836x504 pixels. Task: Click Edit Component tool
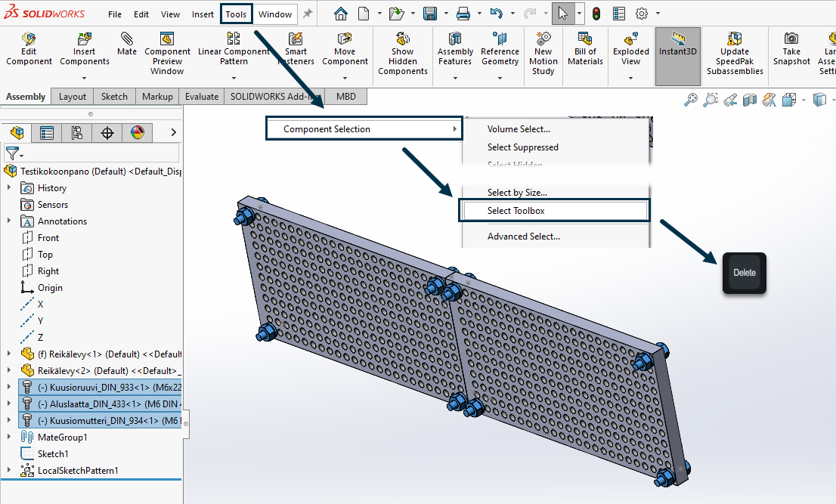(29, 49)
